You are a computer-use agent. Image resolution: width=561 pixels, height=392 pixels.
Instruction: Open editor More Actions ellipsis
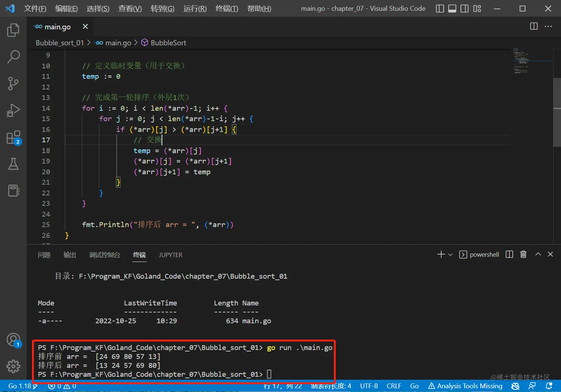pyautogui.click(x=548, y=26)
